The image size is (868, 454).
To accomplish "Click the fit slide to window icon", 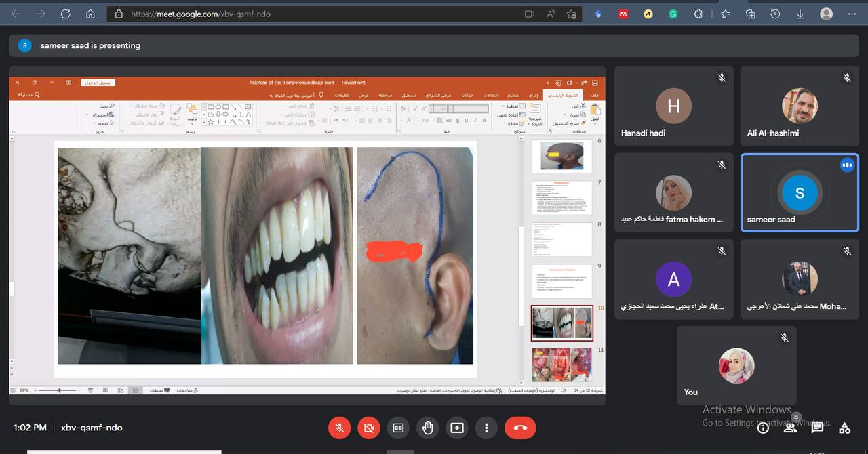I will 12,390.
